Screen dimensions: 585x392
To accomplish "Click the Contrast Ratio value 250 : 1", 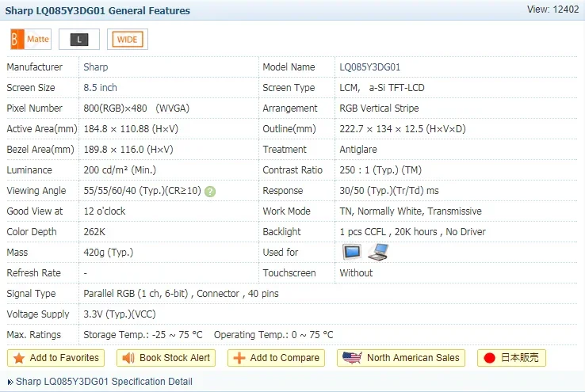I will pyautogui.click(x=380, y=170).
